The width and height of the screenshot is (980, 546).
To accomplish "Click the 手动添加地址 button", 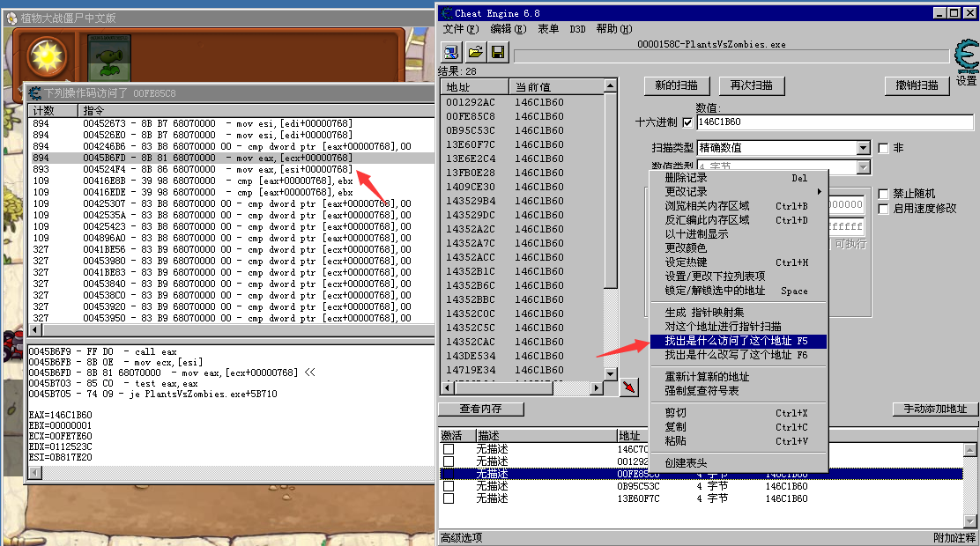I will pos(935,409).
